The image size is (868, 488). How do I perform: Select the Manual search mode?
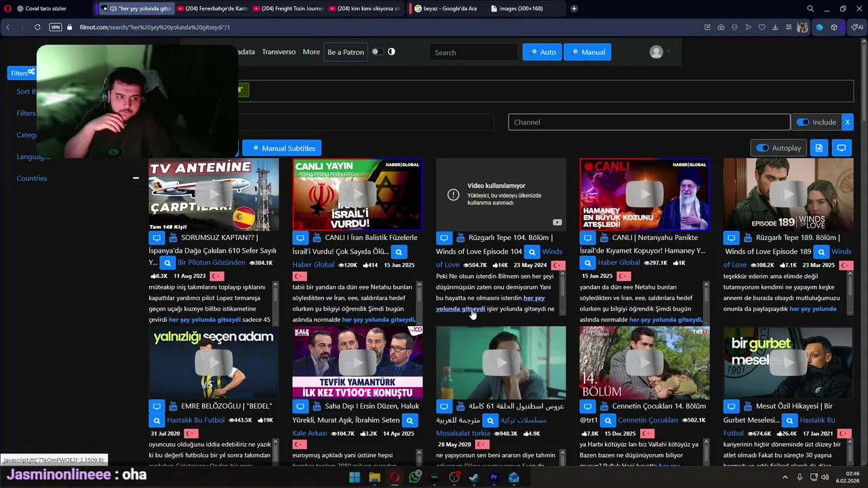tap(589, 52)
